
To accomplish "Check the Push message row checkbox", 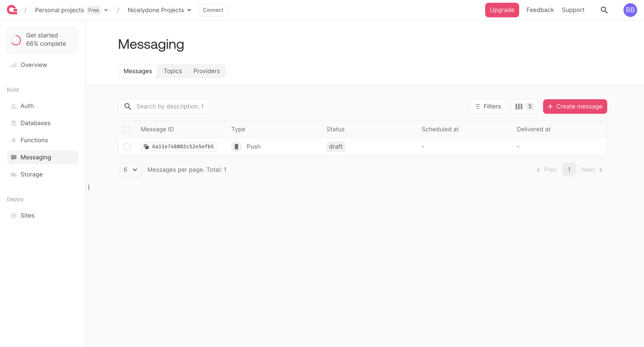I will [127, 147].
